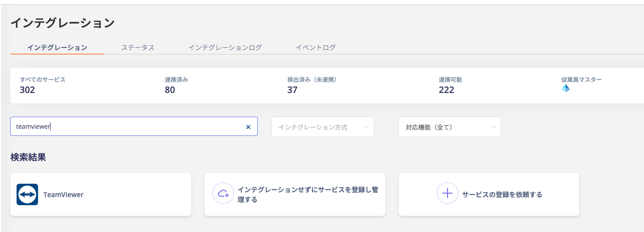Select the TeamViewer result card label
The height and width of the screenshot is (232, 644).
tap(64, 195)
